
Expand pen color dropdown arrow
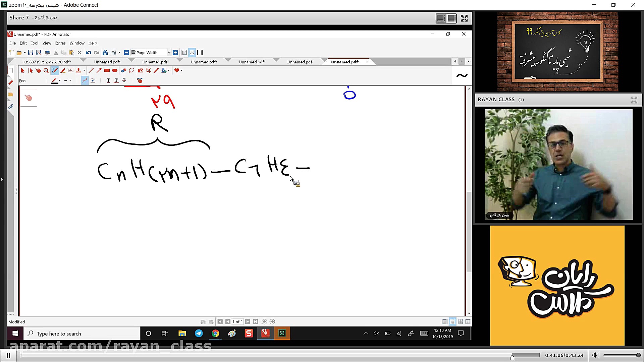click(60, 80)
